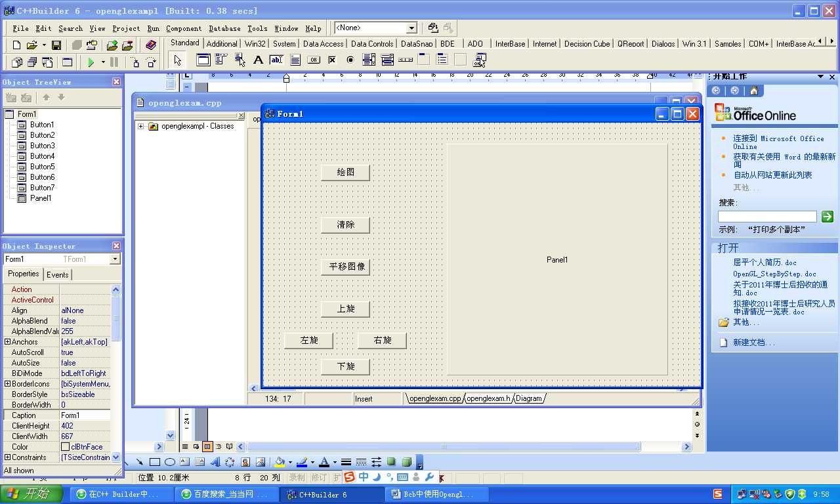The width and height of the screenshot is (840, 504).
Task: Click the View Form icon
Action: click(32, 62)
